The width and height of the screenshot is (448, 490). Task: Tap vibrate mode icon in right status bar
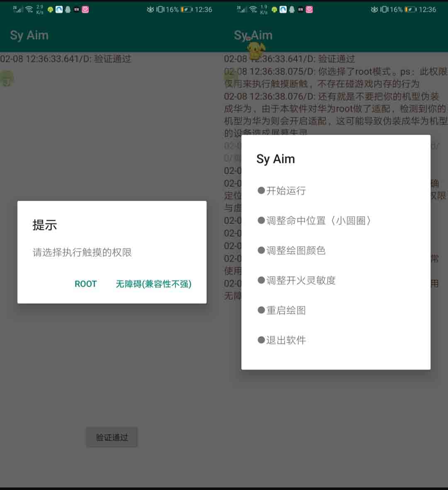click(x=384, y=10)
